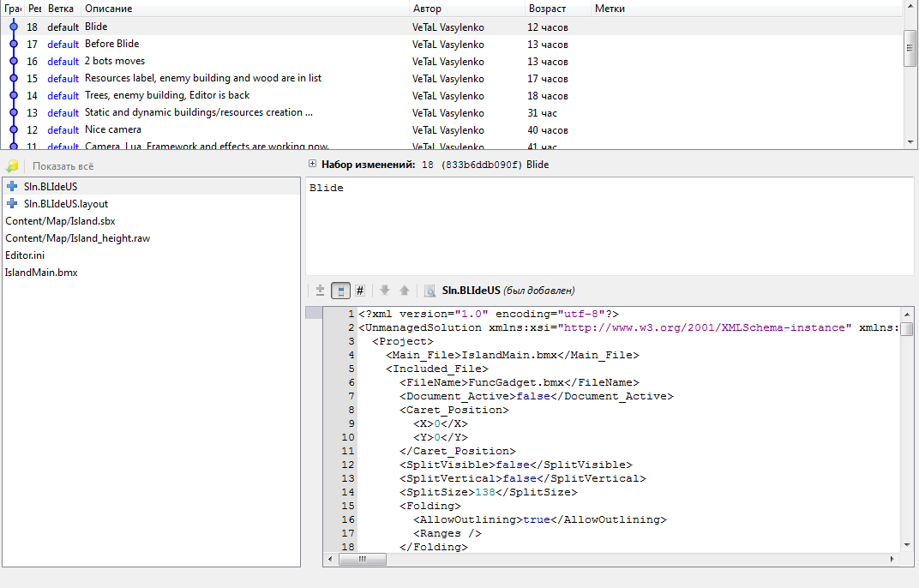Select Content/Map/Island_height.raw in file list
The image size is (919, 588).
pyautogui.click(x=77, y=238)
